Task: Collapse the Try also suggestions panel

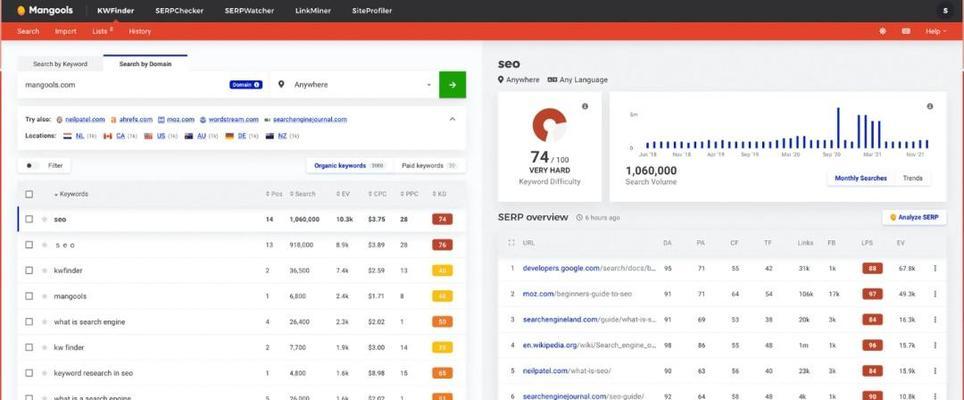Action: (452, 119)
